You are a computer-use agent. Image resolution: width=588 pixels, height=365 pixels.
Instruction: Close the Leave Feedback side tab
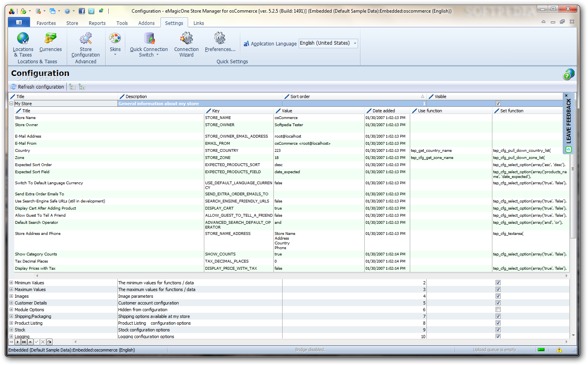[566, 95]
